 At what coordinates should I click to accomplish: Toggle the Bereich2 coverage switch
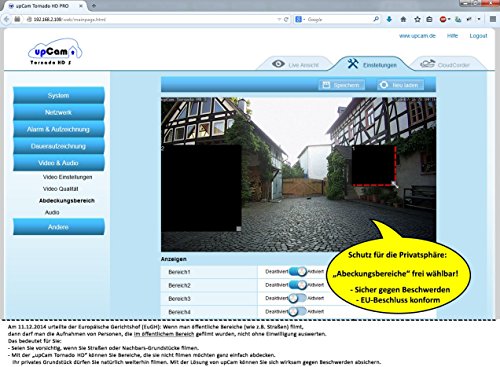coord(298,285)
